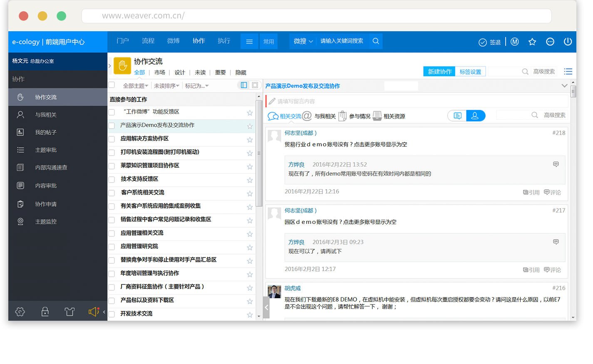
Task: Select the 与我相关 tab in discussion panel
Action: coord(320,116)
